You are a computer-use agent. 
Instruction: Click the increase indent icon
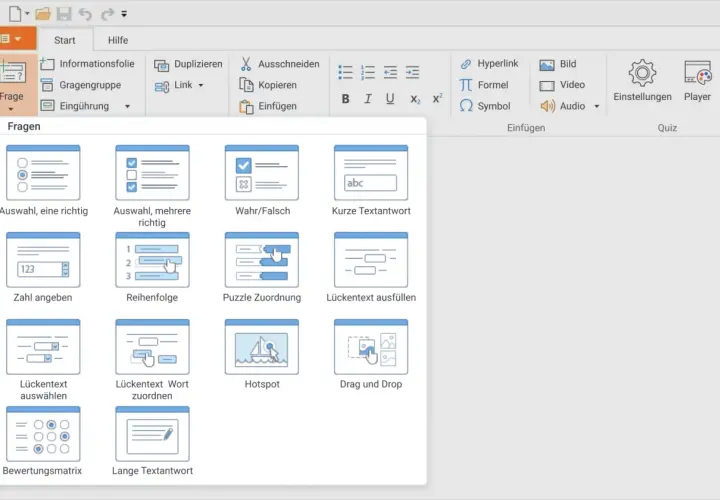pos(412,72)
